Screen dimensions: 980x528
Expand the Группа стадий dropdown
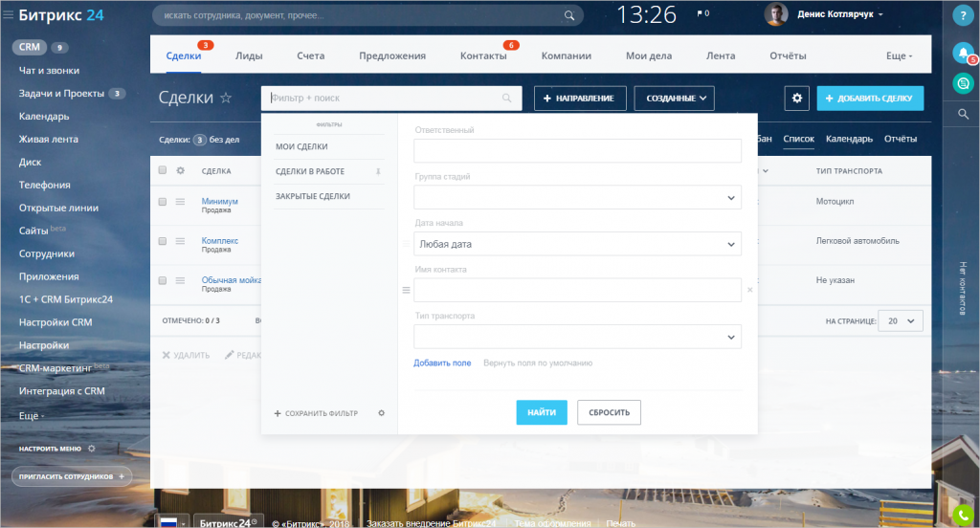577,197
